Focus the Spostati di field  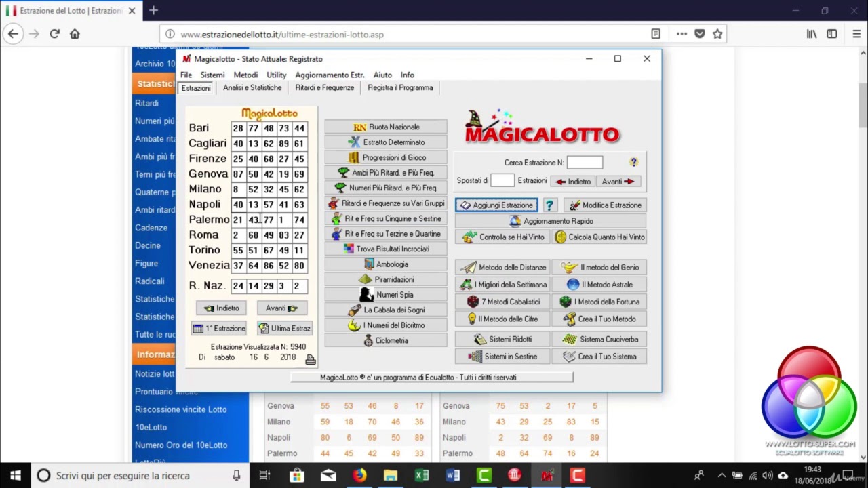pyautogui.click(x=502, y=180)
